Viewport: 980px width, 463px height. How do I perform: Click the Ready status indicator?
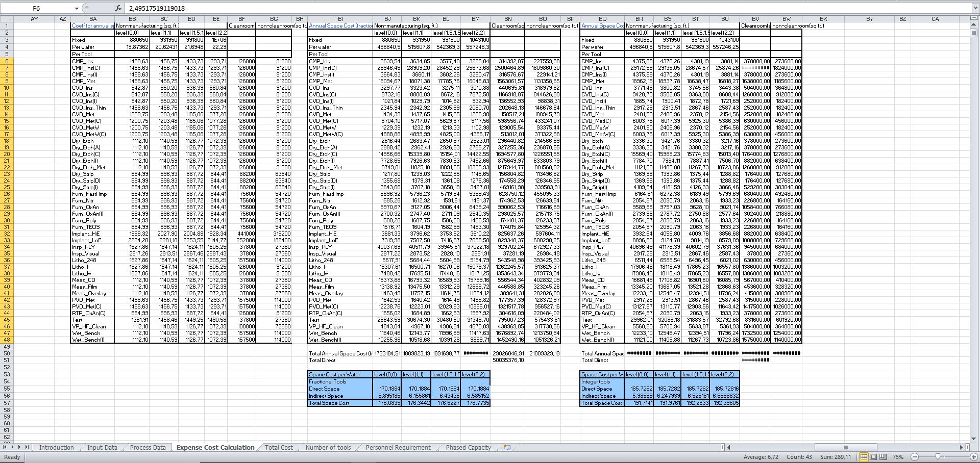12,457
